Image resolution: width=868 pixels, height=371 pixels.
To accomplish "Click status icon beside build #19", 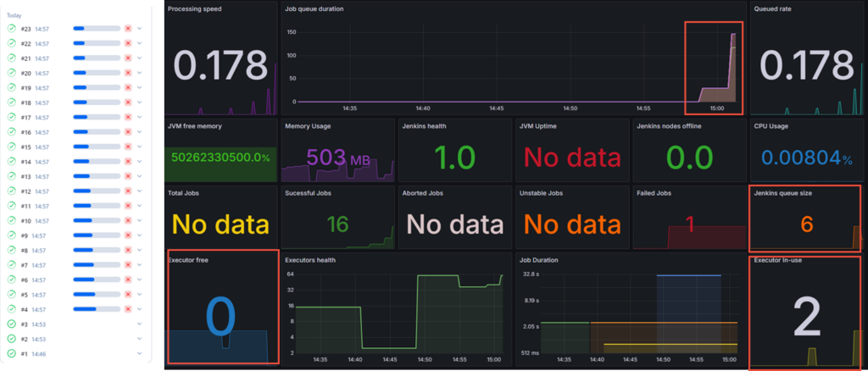I will tap(12, 87).
